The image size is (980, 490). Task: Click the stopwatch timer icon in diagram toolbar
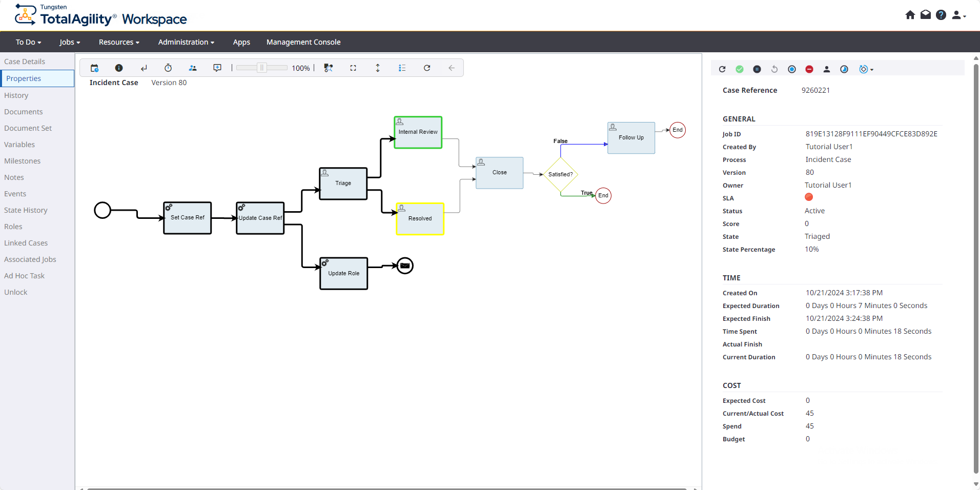click(x=168, y=68)
